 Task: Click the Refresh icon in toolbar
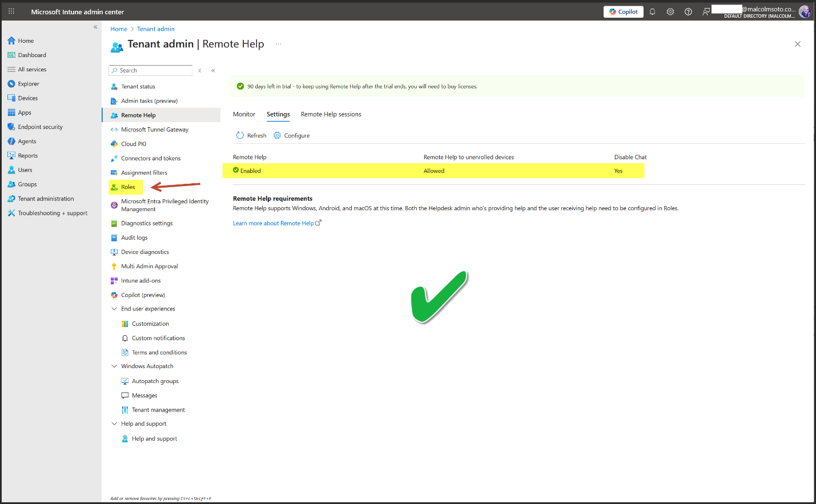click(240, 135)
